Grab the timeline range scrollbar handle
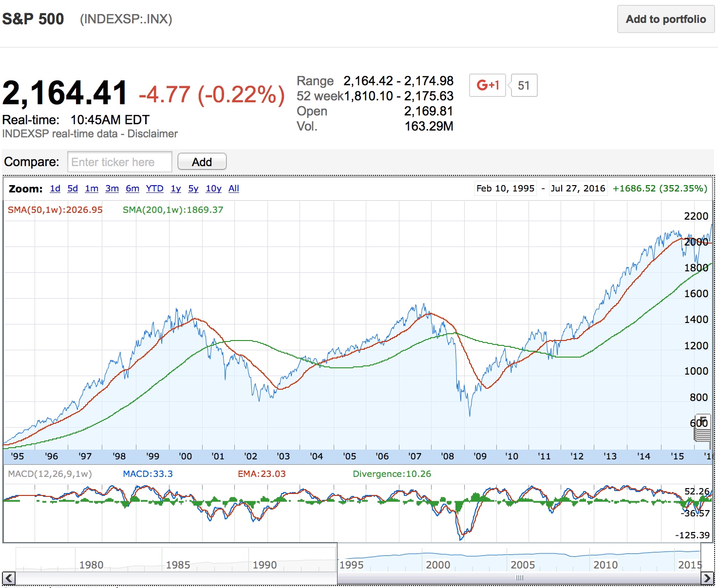The height and width of the screenshot is (588, 718). point(519,578)
